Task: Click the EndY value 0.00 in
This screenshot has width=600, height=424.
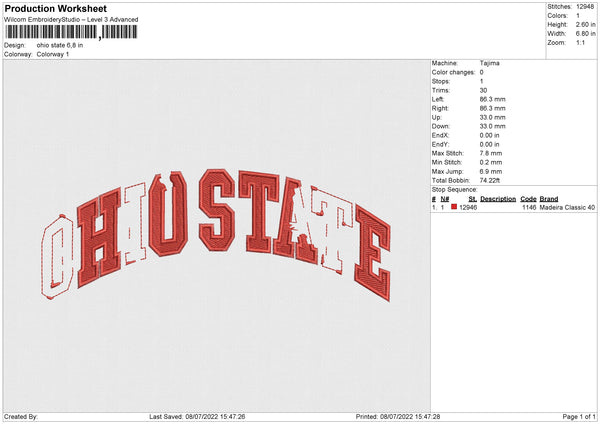Action: coord(489,144)
